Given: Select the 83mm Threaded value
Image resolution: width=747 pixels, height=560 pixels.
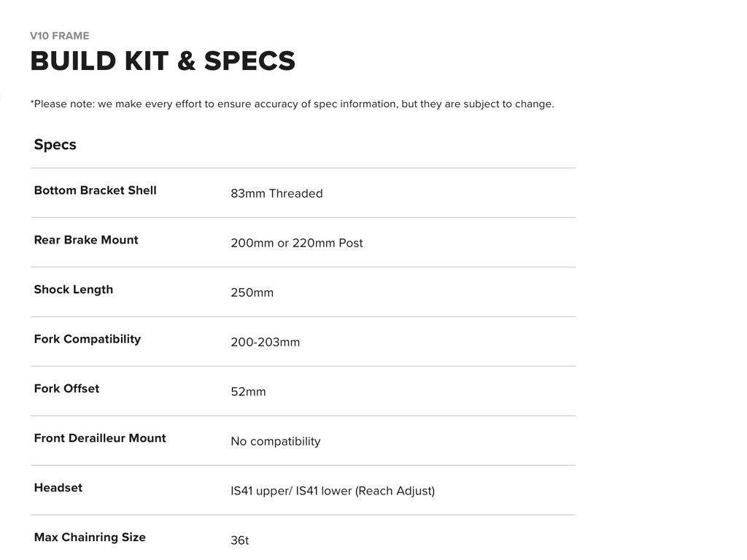Looking at the screenshot, I should click(276, 193).
